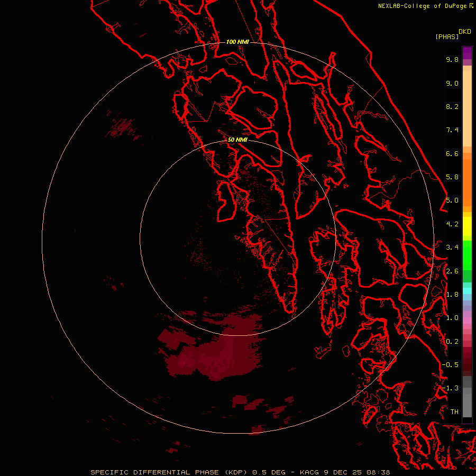Click the 1.0 value on the color scale
Screen dimensions: 476x476
(x=452, y=318)
